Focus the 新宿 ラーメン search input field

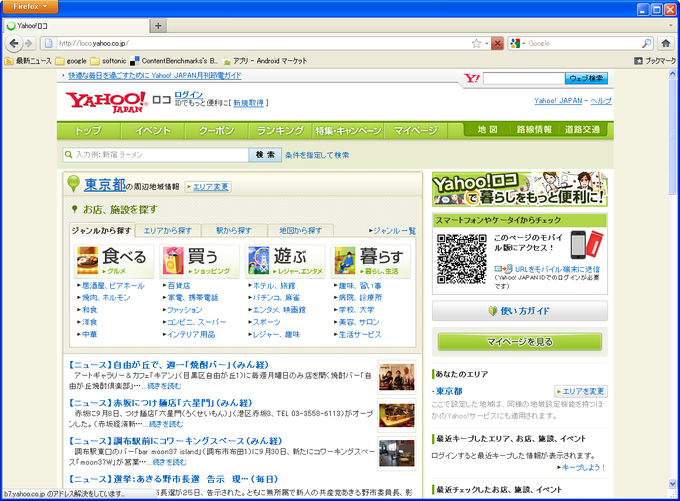point(156,154)
